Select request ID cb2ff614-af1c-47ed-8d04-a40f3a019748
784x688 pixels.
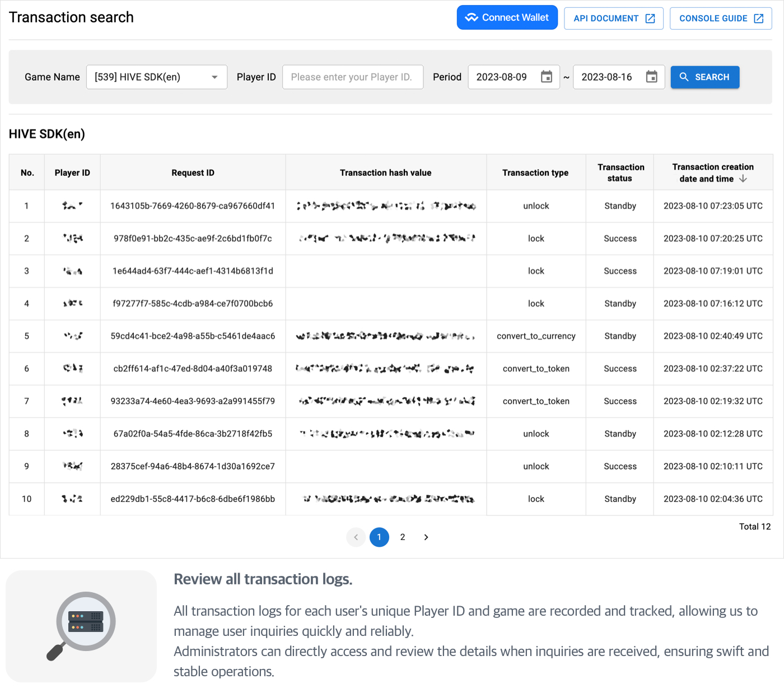(x=193, y=368)
